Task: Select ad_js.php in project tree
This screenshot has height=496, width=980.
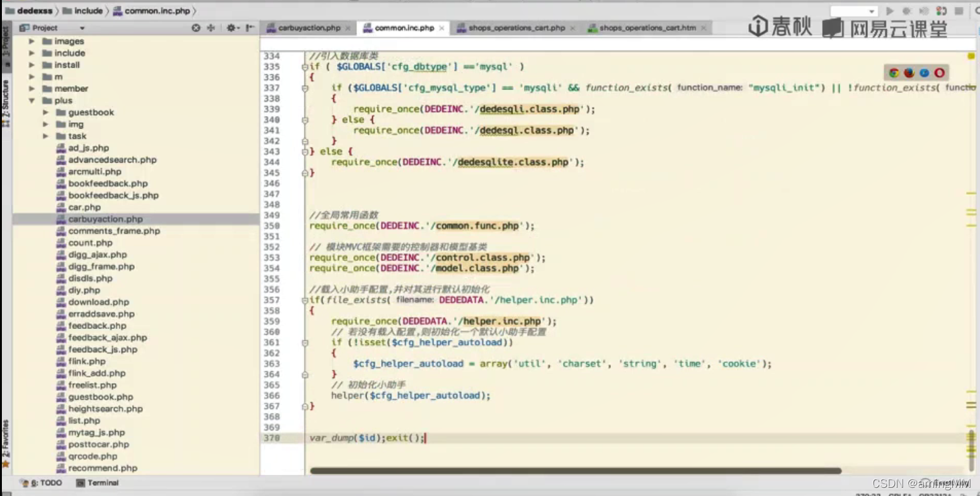Action: 88,148
